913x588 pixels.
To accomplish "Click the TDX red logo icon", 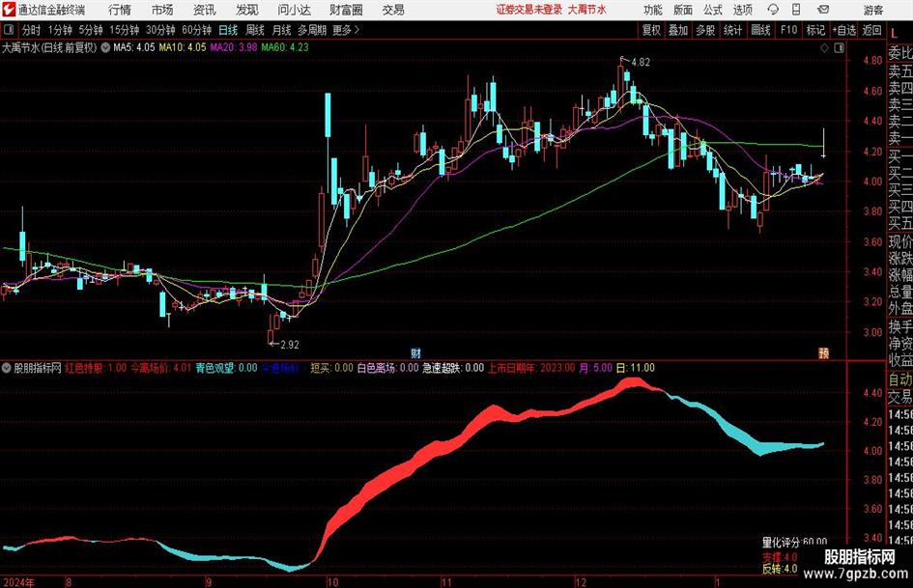I will (10, 10).
